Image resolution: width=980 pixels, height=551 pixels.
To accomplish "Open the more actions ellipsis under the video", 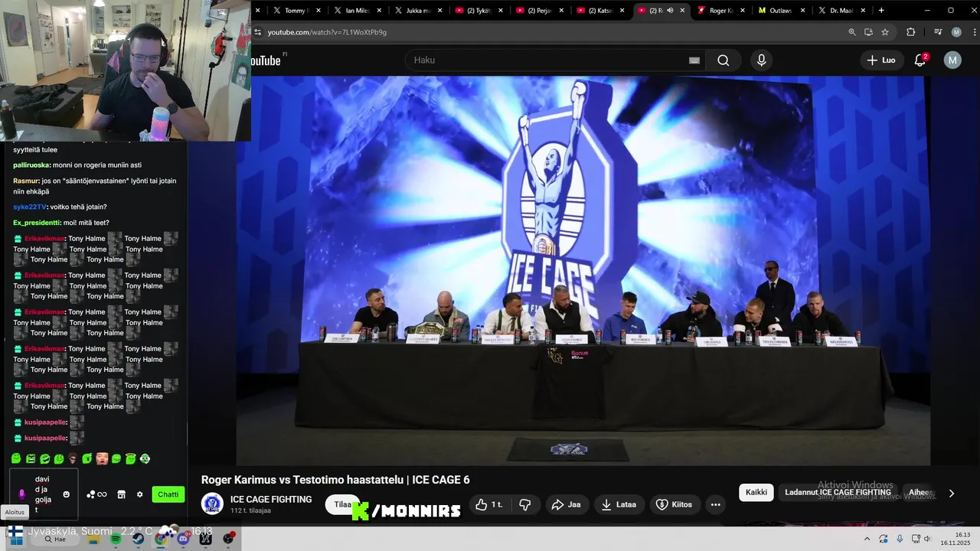I will click(715, 504).
